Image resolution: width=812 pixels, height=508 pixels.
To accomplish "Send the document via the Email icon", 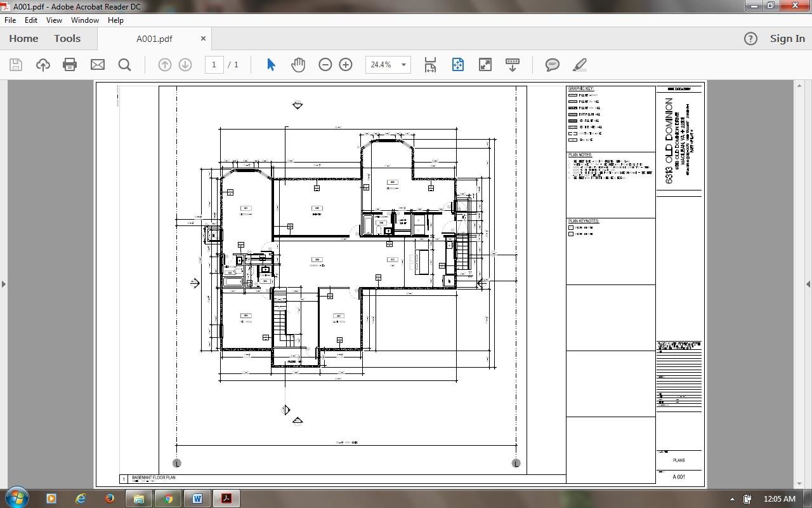I will [97, 64].
